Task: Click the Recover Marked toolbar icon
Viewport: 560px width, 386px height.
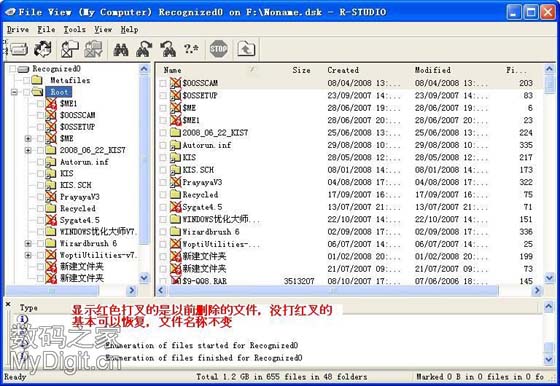Action: click(x=93, y=49)
